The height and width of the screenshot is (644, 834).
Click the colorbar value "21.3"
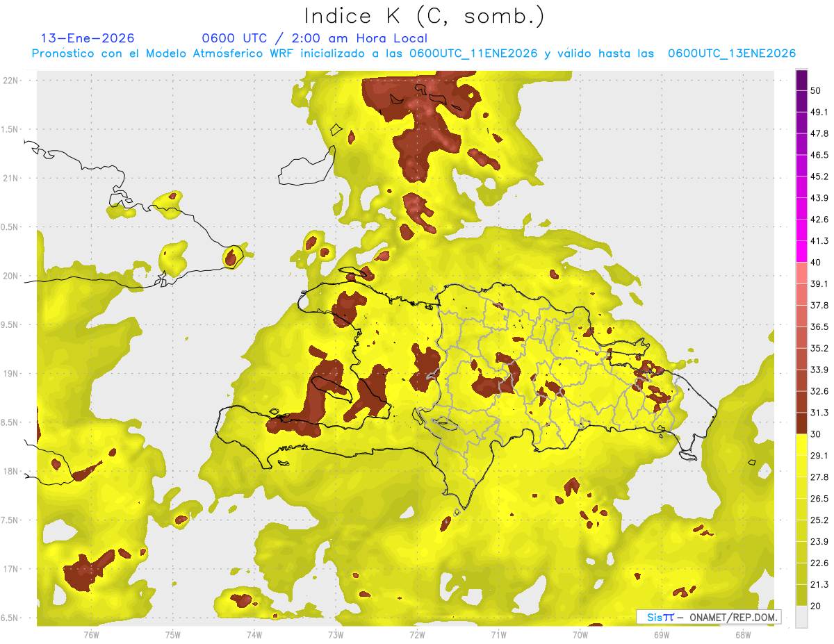(x=819, y=584)
